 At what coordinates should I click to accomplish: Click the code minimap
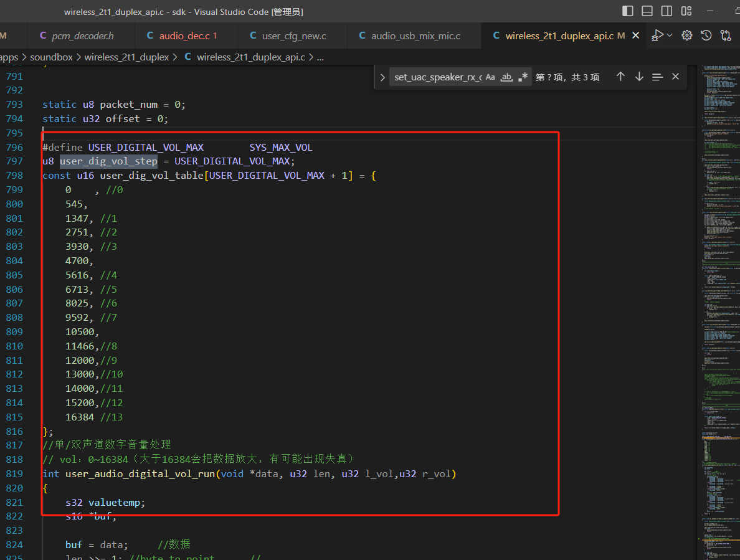(x=718, y=311)
